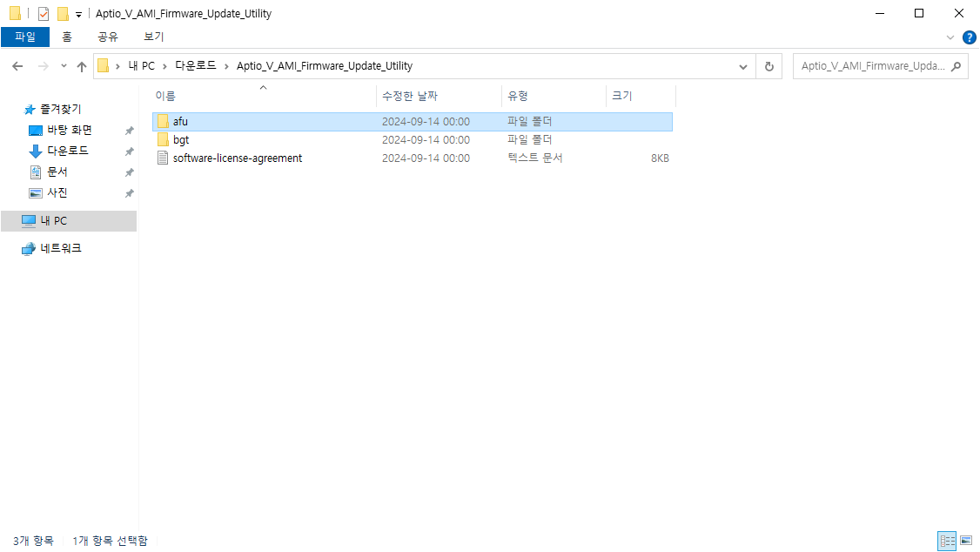
Task: Click the address bar history dropdown arrow
Action: tap(742, 65)
